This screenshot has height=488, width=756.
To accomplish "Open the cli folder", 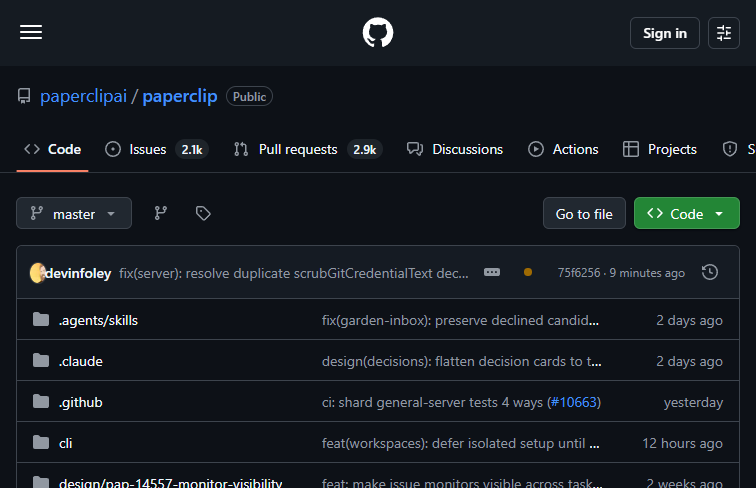I will click(66, 443).
